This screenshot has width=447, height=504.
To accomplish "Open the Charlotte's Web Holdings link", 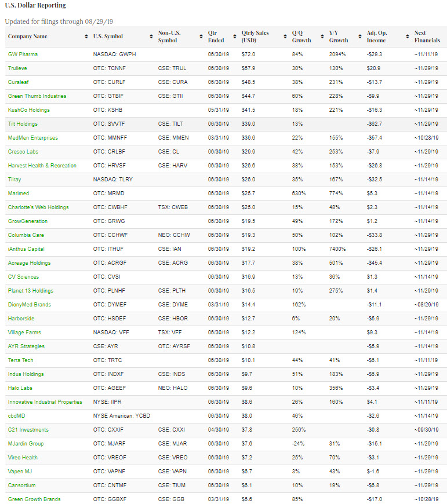I will (38, 207).
